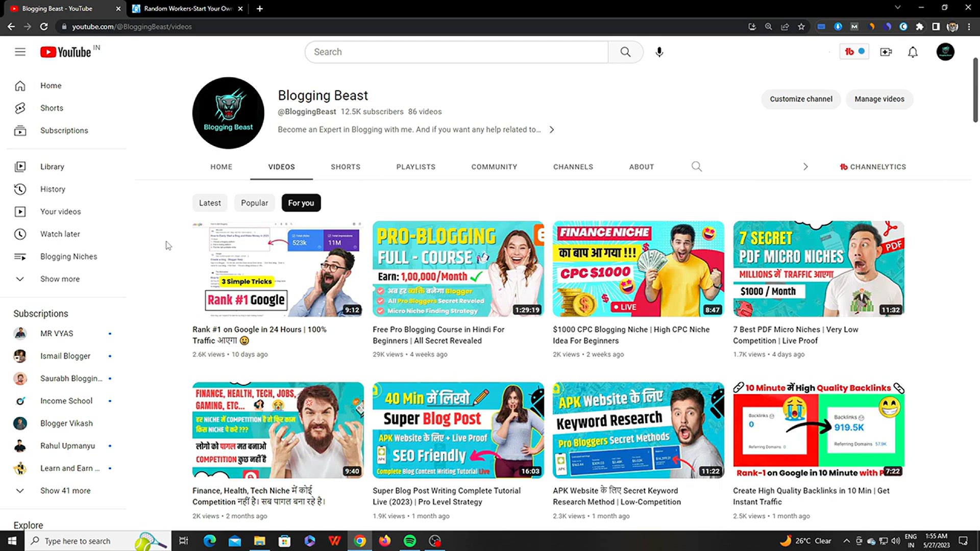Open a new browser tab
The width and height of the screenshot is (980, 551).
click(x=259, y=9)
